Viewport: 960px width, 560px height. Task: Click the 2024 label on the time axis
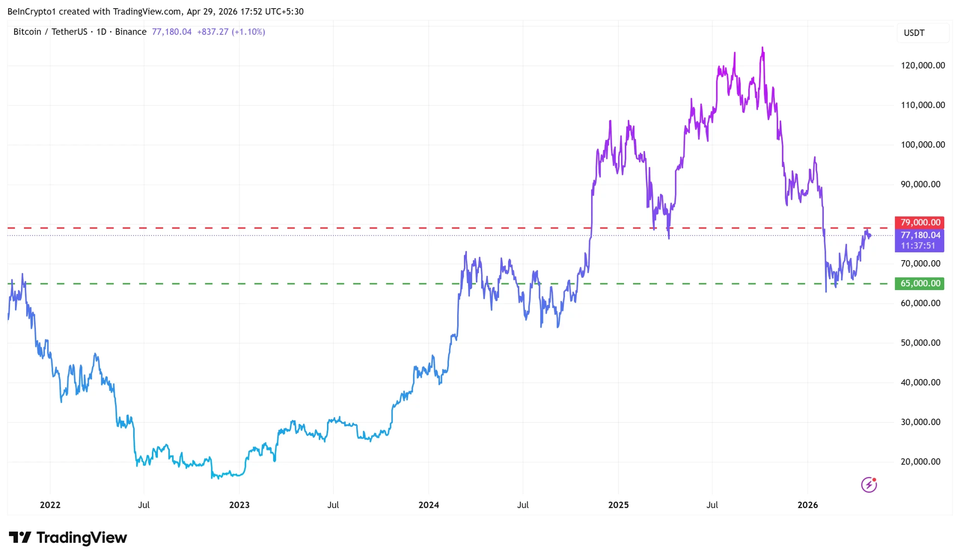coord(429,505)
